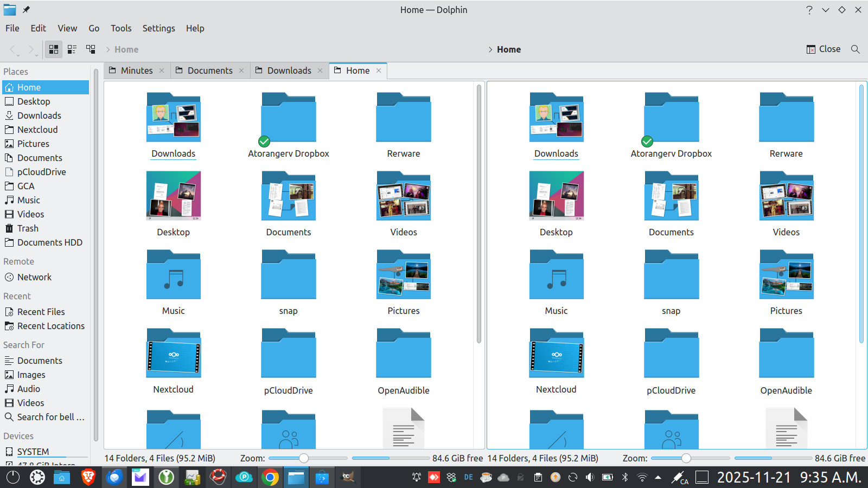Screen dimensions: 868x488
Task: Open the Trash in Places panel
Action: (28, 228)
